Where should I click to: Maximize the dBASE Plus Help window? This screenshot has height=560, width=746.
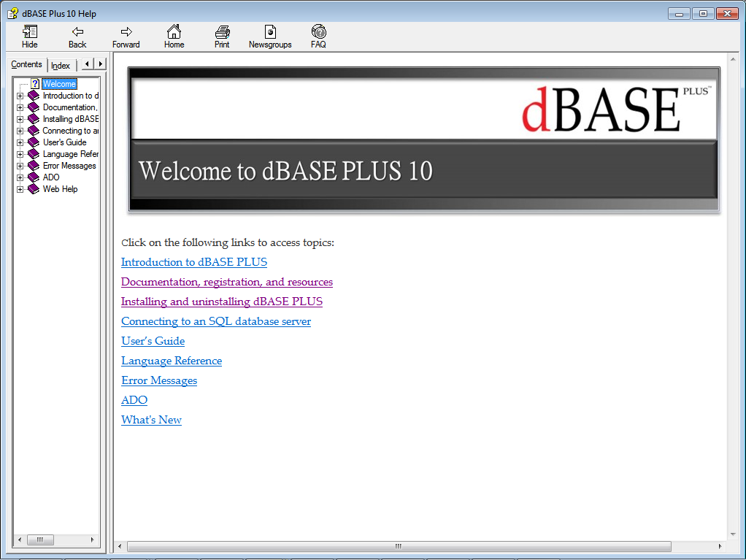[703, 13]
